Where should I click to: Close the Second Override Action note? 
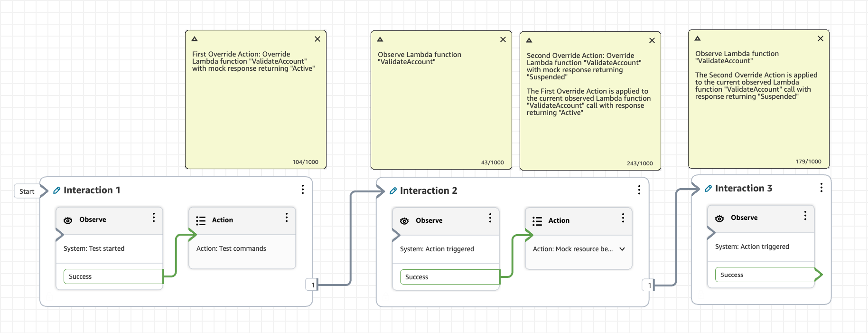click(x=652, y=40)
